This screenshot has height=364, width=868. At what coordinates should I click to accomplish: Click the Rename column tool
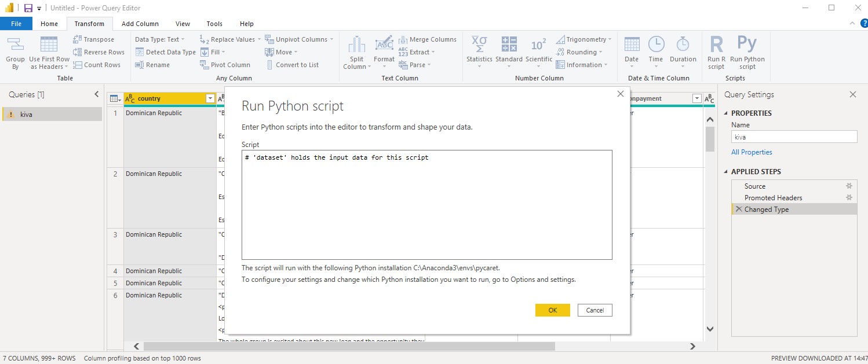tap(152, 65)
